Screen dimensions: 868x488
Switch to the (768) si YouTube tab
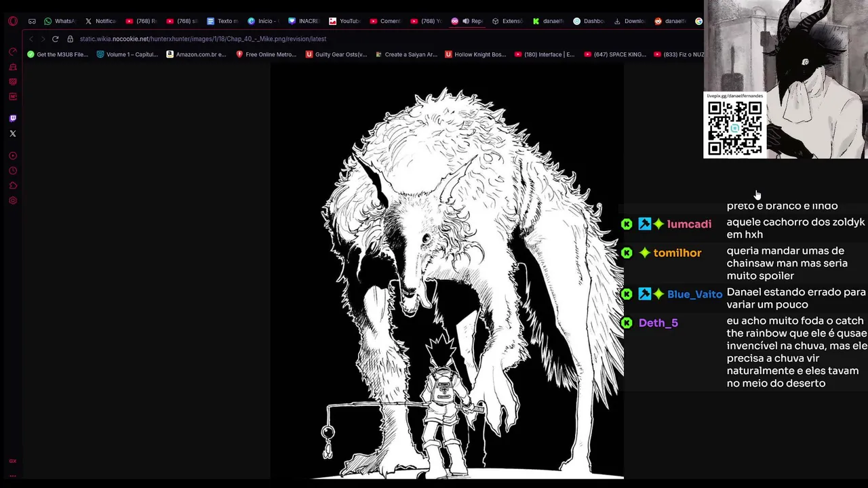click(182, 21)
